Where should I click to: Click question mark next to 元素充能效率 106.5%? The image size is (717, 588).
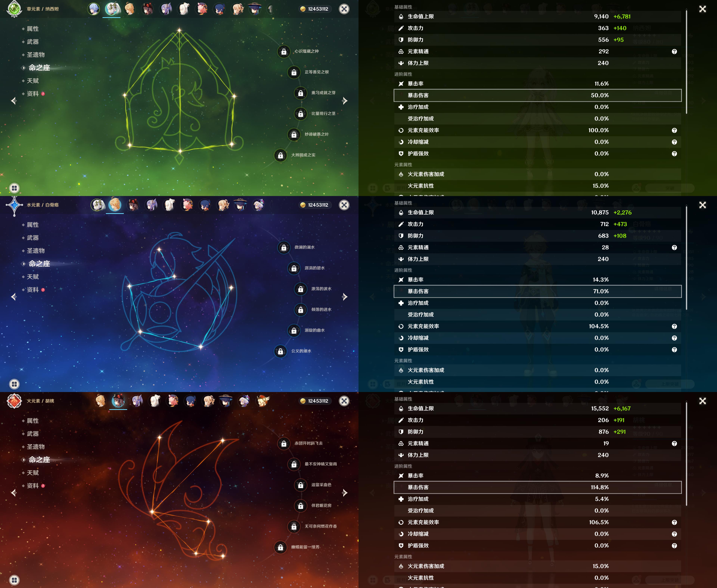[x=674, y=522]
